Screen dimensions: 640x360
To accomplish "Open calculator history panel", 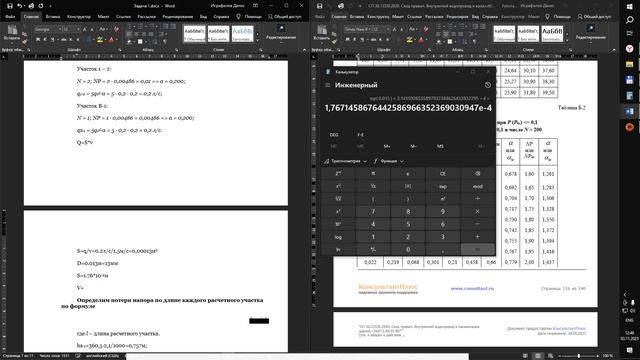I will [488, 85].
